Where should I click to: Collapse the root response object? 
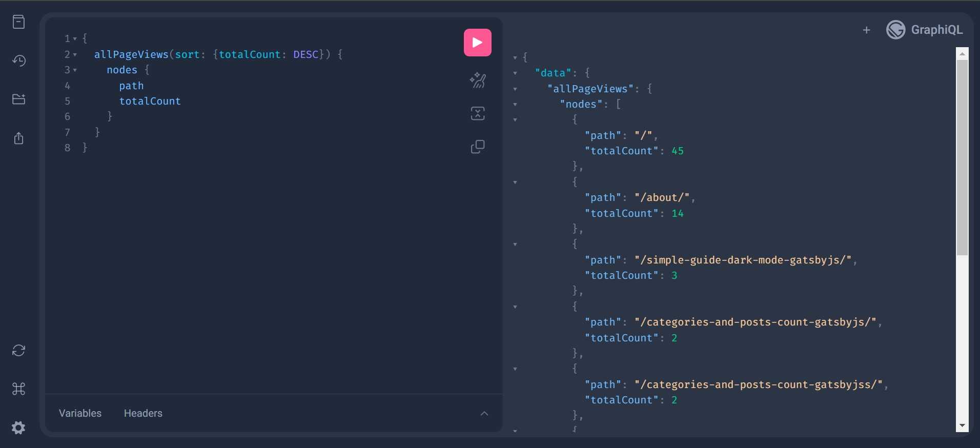point(515,58)
